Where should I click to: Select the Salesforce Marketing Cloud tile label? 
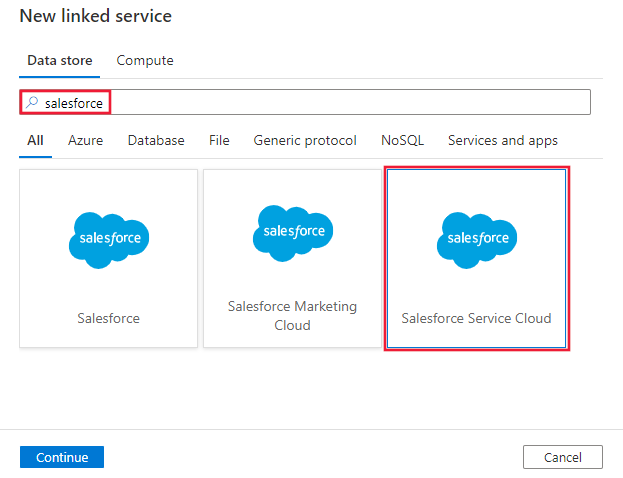[292, 315]
